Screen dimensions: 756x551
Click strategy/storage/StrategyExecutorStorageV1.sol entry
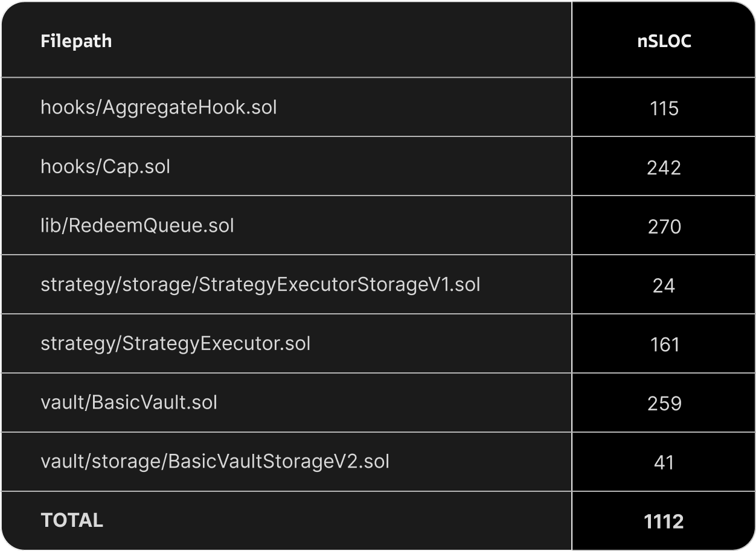pyautogui.click(x=260, y=285)
